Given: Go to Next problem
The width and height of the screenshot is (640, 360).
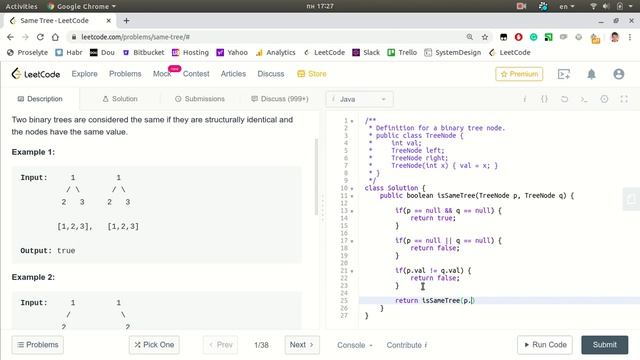Looking at the screenshot, I should (302, 345).
